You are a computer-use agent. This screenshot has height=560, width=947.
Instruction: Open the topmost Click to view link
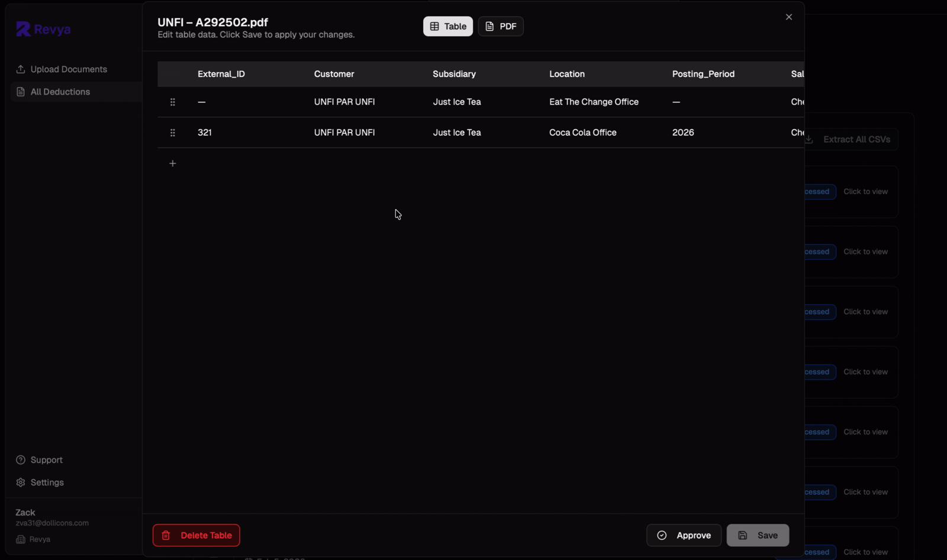865,191
